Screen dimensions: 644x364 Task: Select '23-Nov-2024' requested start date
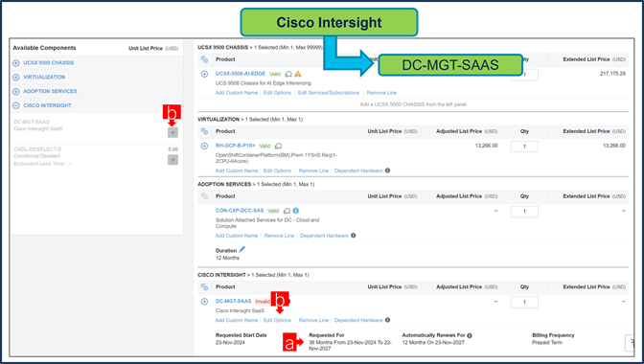(x=230, y=343)
